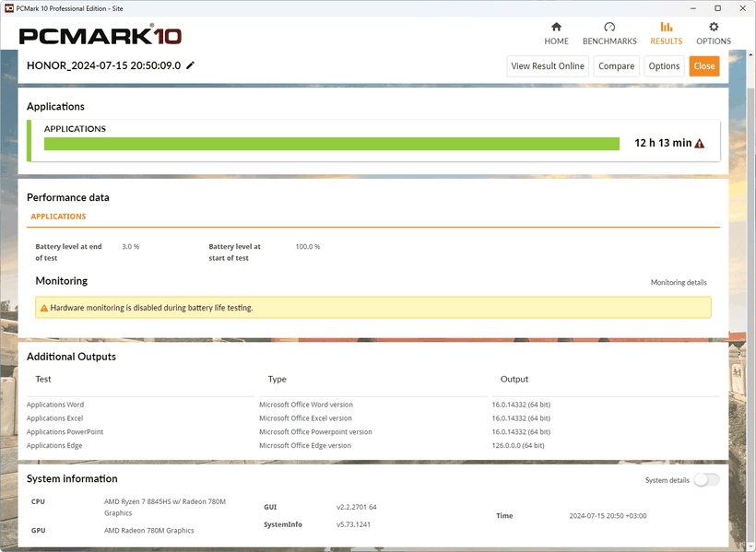Click the Compare button

[616, 66]
